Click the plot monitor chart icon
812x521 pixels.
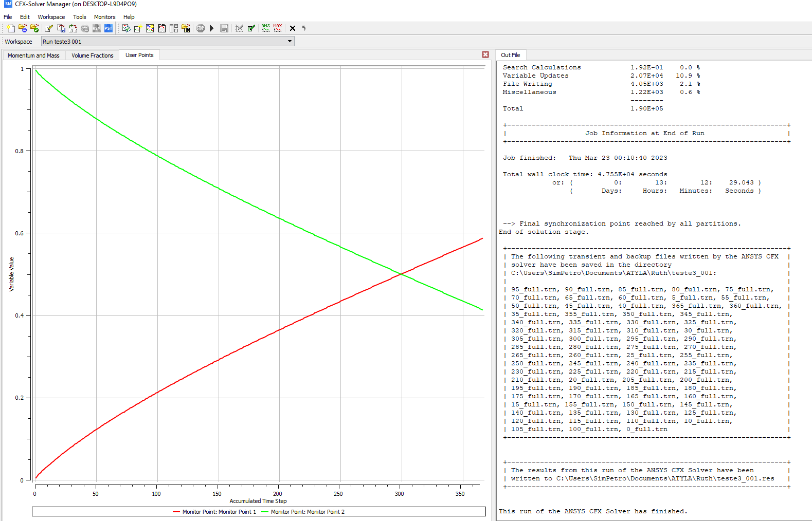click(x=150, y=28)
